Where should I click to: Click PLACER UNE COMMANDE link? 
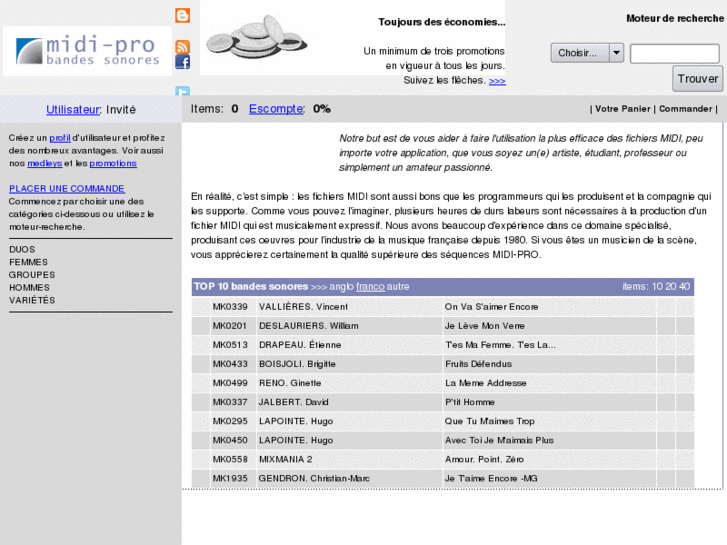coord(67,188)
